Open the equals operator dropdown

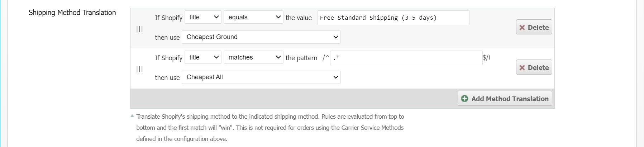253,17
